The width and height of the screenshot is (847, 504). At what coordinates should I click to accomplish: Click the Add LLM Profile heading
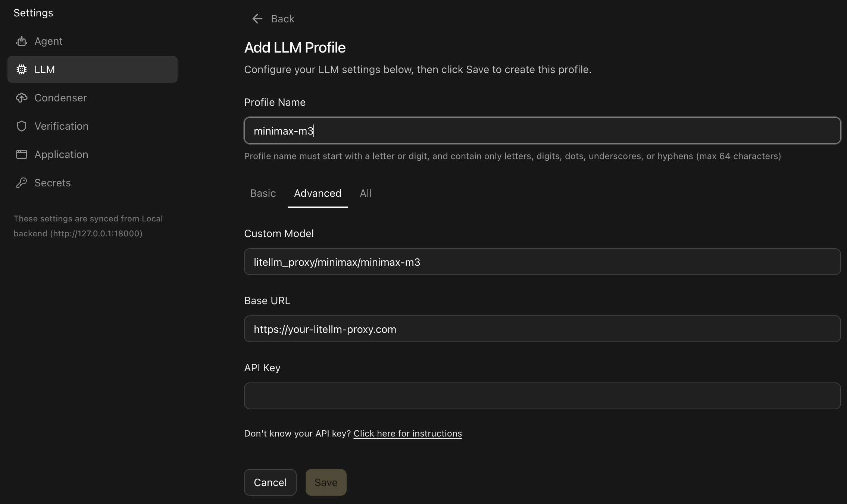point(295,47)
